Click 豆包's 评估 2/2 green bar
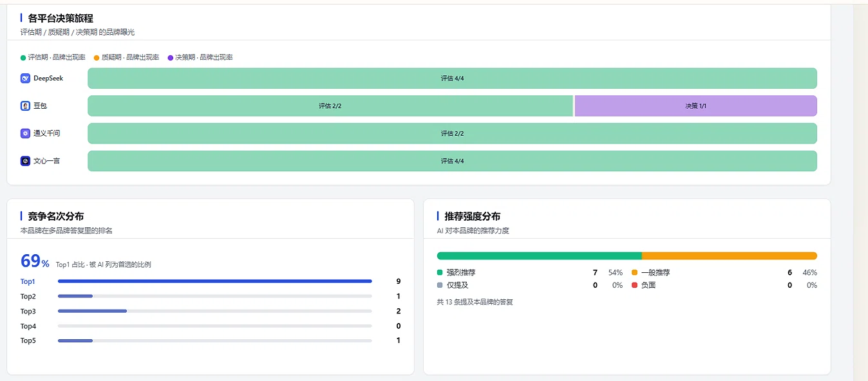The height and width of the screenshot is (381, 868). [x=330, y=106]
